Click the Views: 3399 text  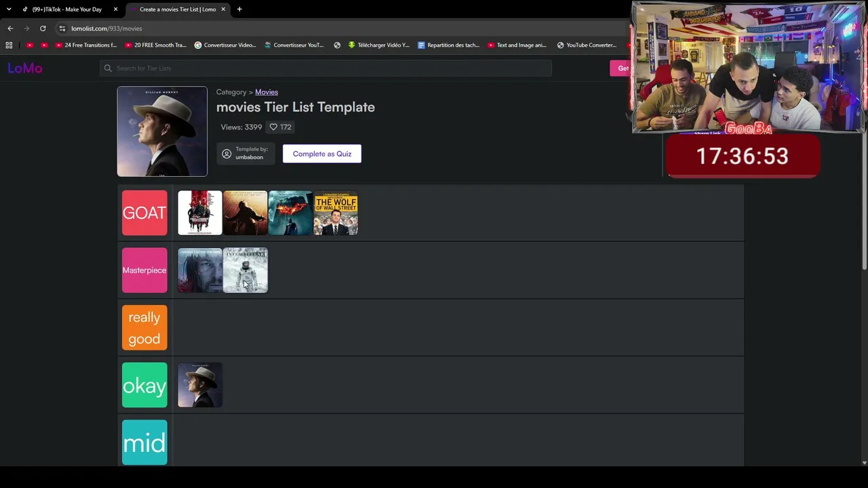tap(241, 127)
